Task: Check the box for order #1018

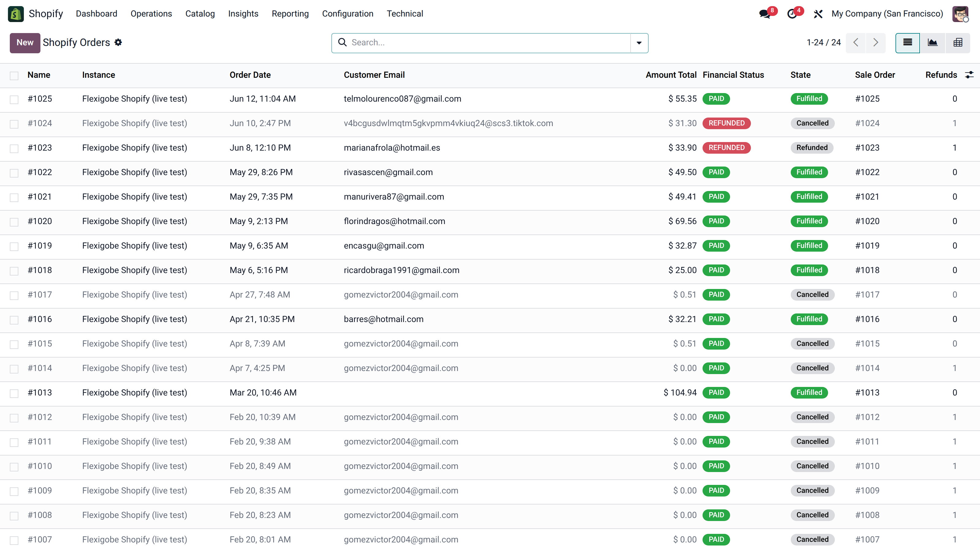Action: pos(14,271)
